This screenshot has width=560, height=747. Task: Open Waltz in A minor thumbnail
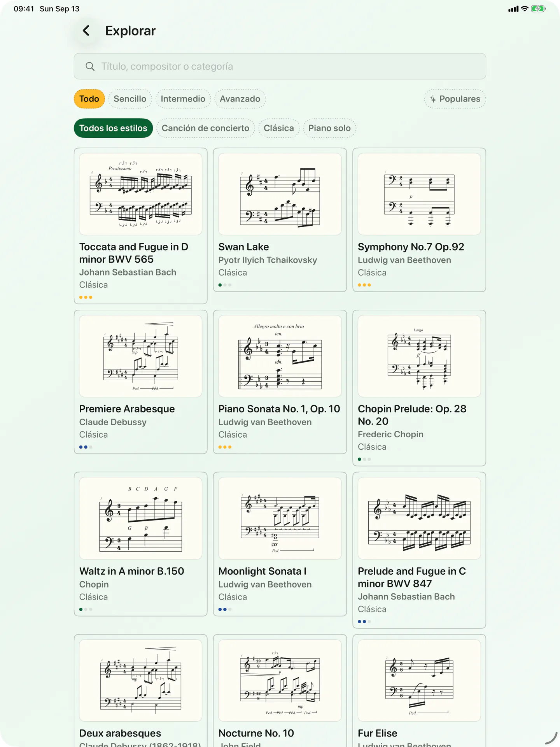point(140,518)
